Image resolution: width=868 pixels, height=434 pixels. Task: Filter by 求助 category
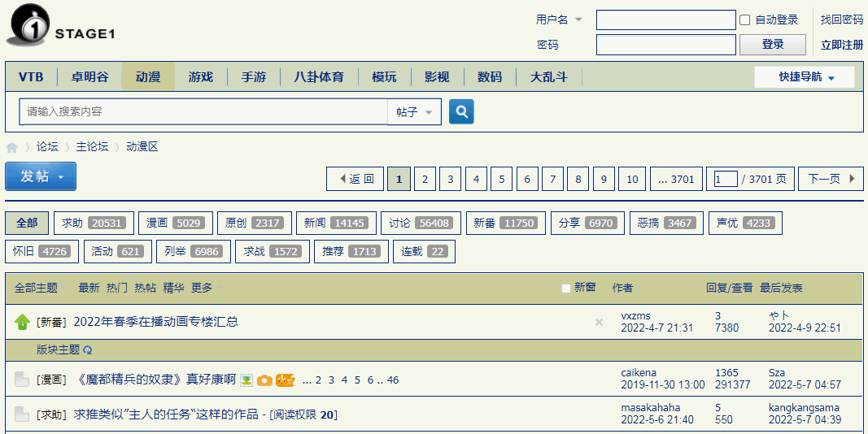(x=94, y=223)
